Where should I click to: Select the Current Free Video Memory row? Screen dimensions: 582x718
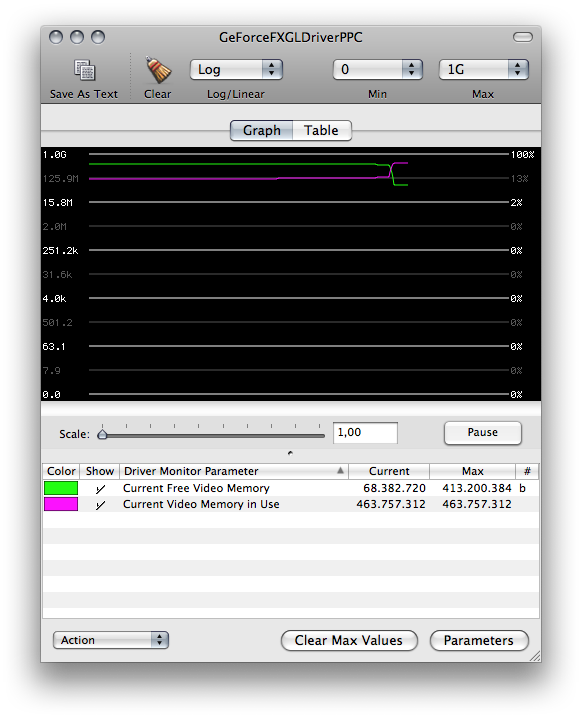pyautogui.click(x=291, y=488)
